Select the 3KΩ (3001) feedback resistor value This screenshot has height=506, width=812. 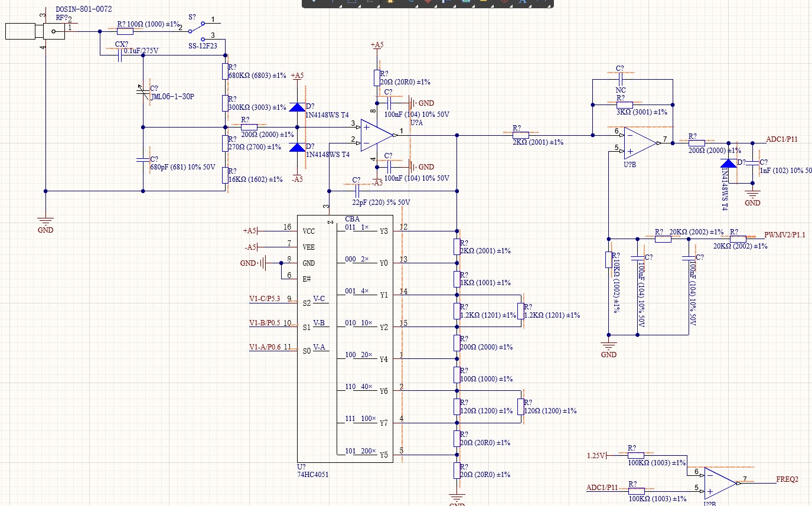(x=642, y=112)
